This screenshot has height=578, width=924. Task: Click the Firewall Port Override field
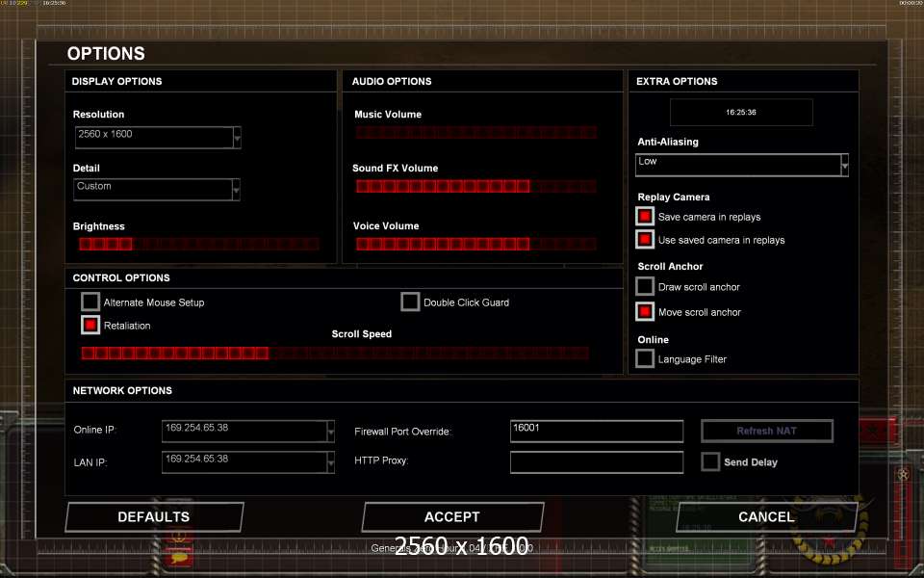tap(597, 432)
